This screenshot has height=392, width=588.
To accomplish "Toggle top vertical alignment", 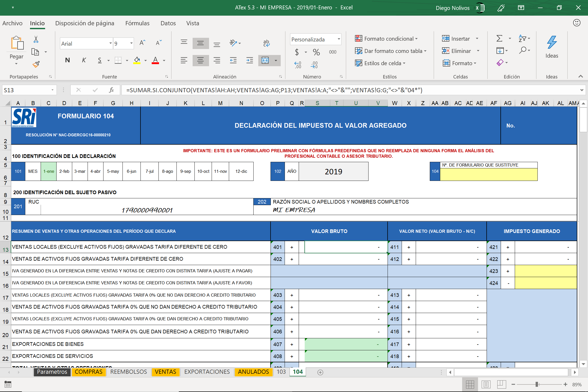I will click(184, 42).
